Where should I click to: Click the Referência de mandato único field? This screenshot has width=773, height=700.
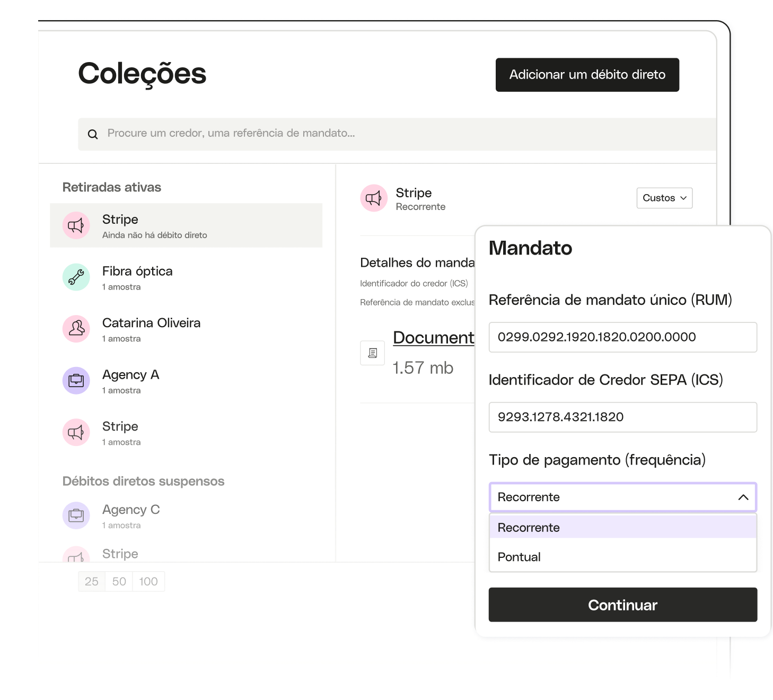click(623, 337)
